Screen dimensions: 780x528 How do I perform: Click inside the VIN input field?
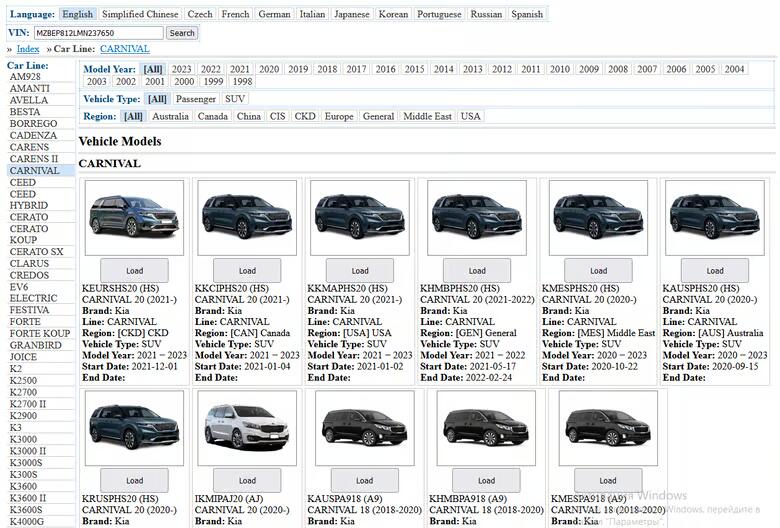[98, 33]
